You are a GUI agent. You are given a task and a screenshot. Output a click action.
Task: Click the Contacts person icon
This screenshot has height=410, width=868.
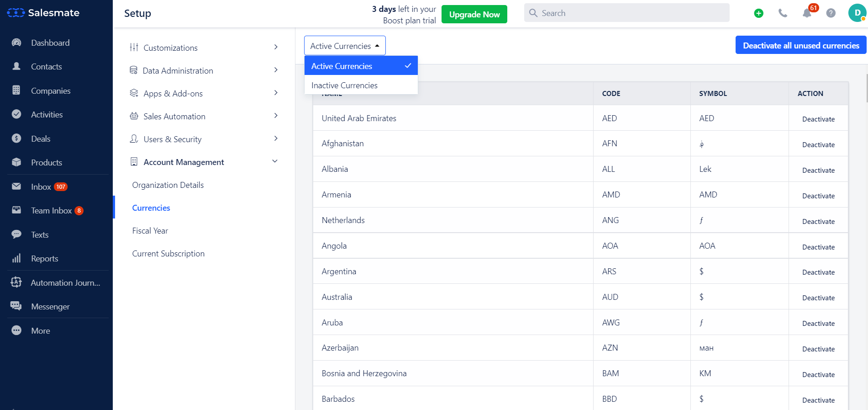point(16,66)
